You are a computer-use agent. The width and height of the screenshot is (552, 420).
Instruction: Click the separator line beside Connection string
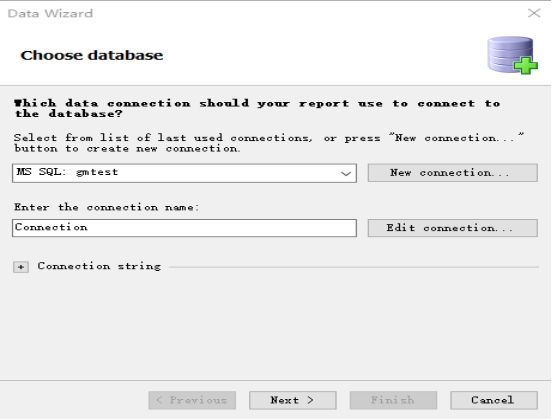click(x=354, y=267)
